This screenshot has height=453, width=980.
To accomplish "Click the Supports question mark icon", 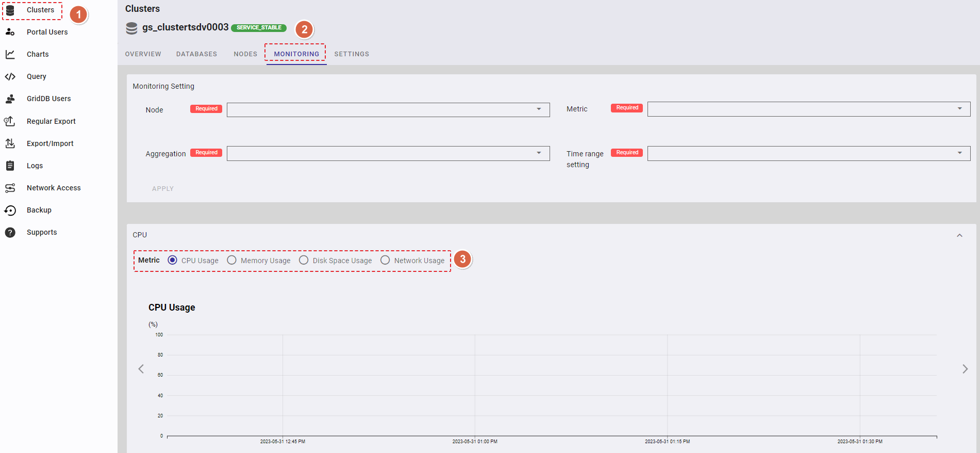I will tap(10, 232).
